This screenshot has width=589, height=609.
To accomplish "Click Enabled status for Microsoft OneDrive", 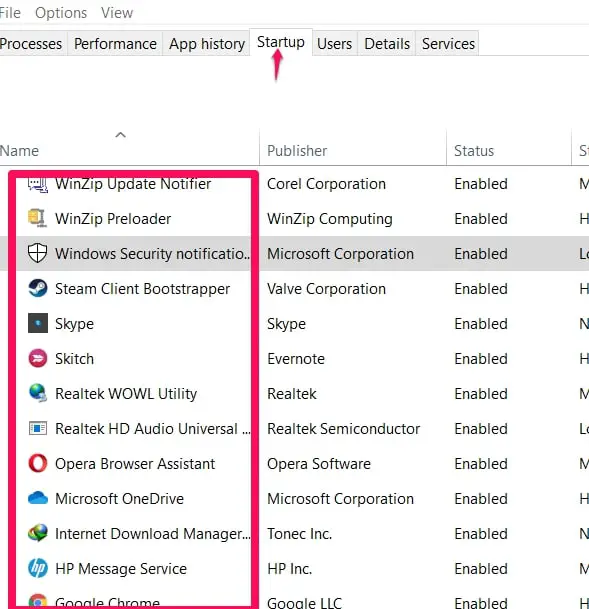I will (x=481, y=499).
